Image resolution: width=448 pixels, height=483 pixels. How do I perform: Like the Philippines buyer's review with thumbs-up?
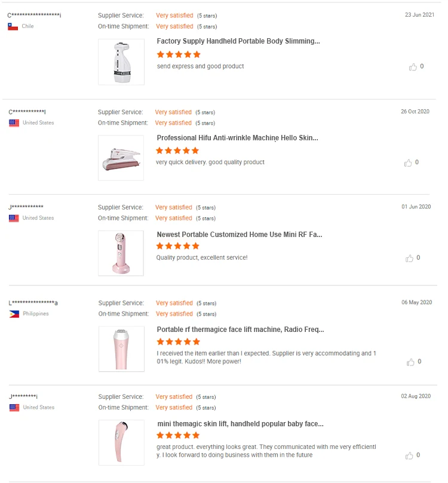pos(410,362)
